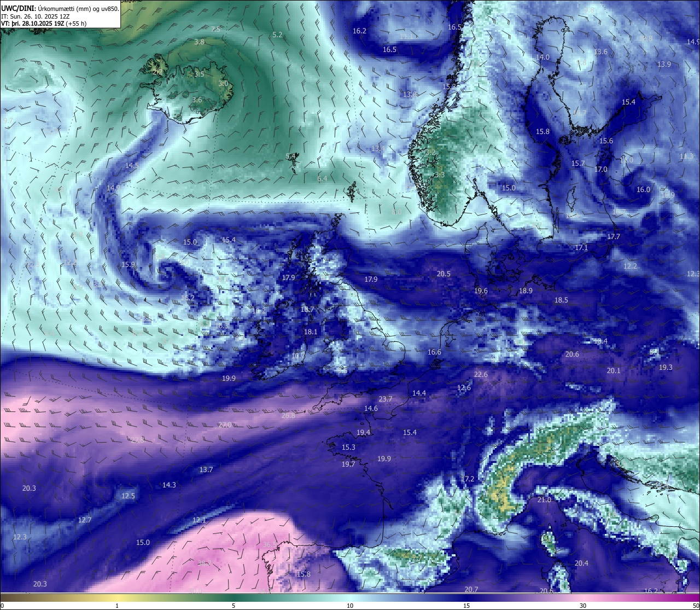Click the 5 tick on the color scale
Screen dimensions: 700x610
click(x=234, y=606)
